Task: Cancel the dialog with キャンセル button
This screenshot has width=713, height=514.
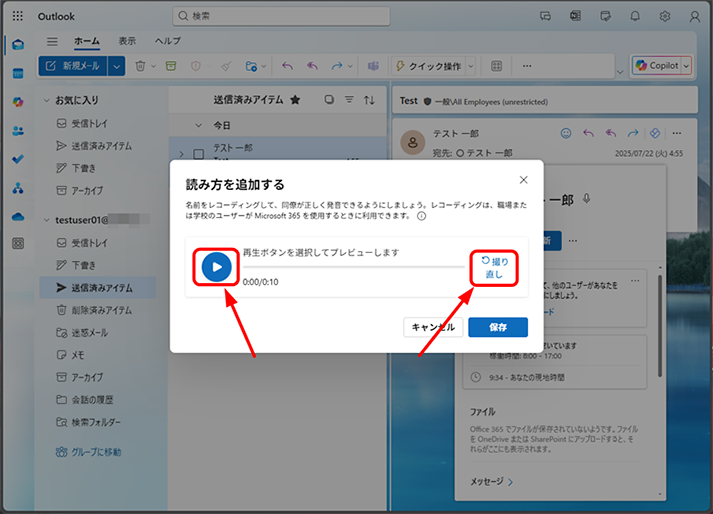Action: tap(433, 327)
